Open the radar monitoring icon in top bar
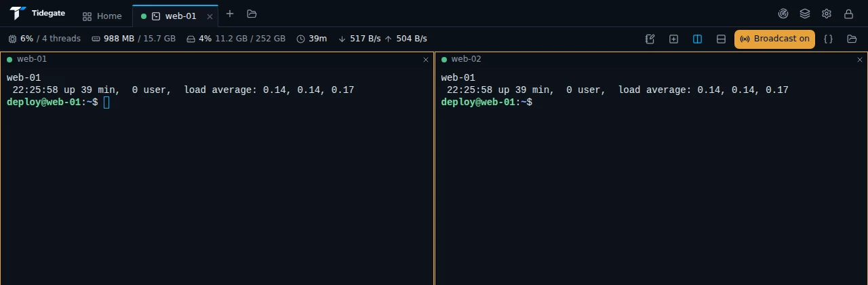The width and height of the screenshot is (868, 285). point(783,14)
